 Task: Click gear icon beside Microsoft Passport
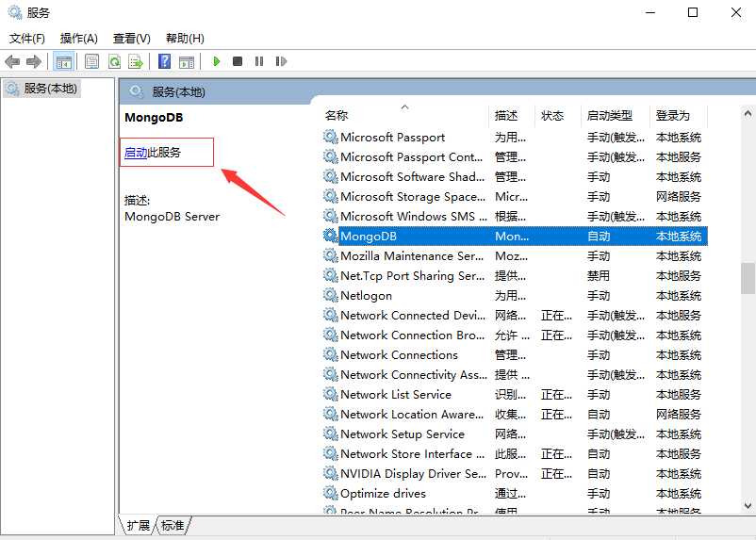(x=330, y=137)
